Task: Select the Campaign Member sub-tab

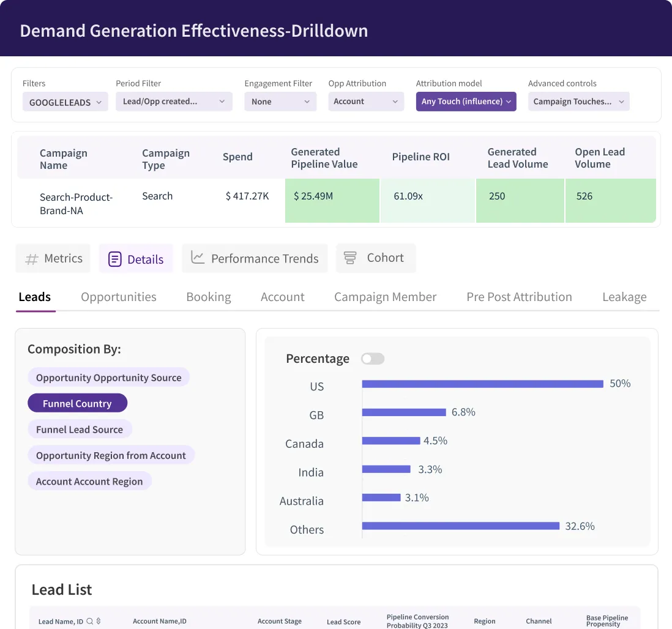Action: 386,297
